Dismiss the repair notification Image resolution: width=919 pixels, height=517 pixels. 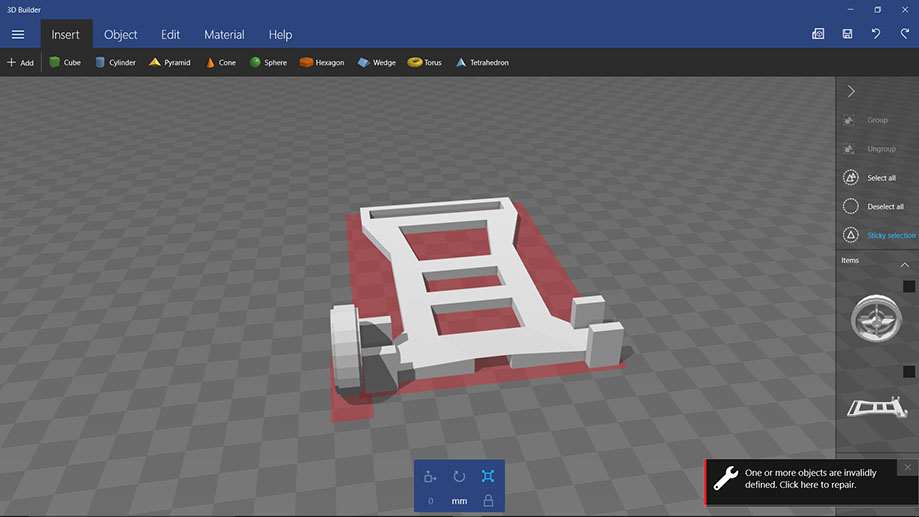point(908,467)
